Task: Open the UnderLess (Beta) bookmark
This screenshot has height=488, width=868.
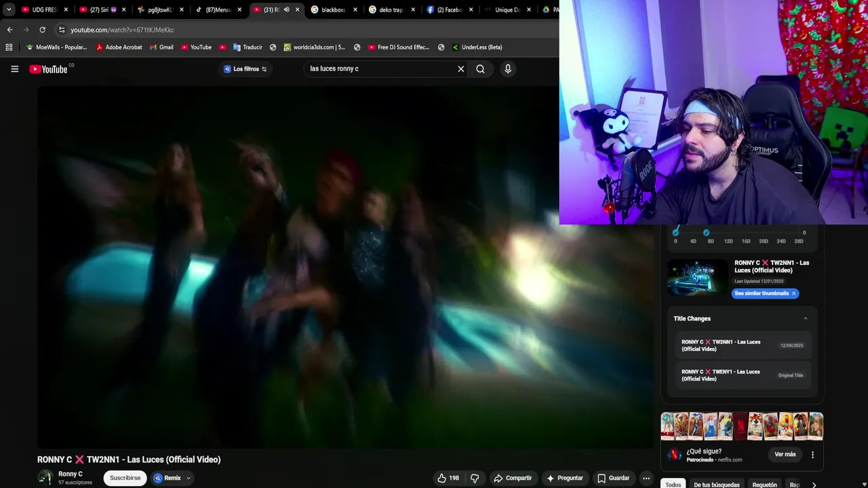Action: (x=477, y=47)
